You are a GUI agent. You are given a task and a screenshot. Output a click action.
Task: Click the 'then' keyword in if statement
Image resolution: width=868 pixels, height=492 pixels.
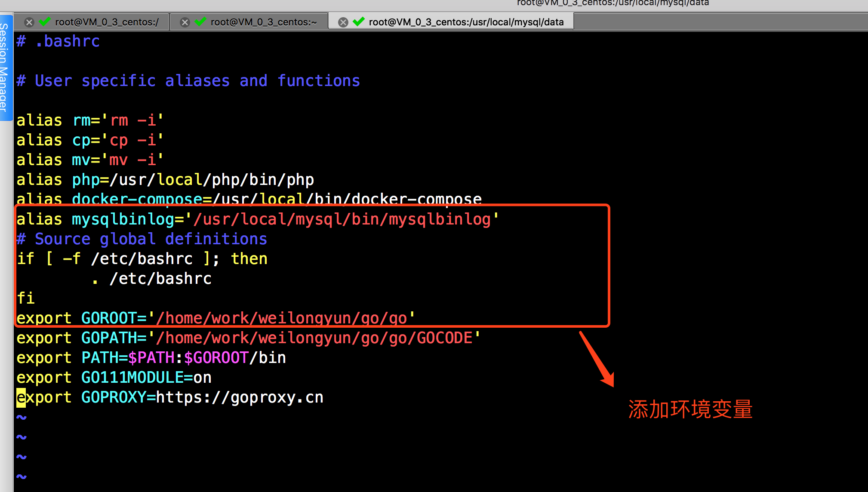pyautogui.click(x=249, y=259)
